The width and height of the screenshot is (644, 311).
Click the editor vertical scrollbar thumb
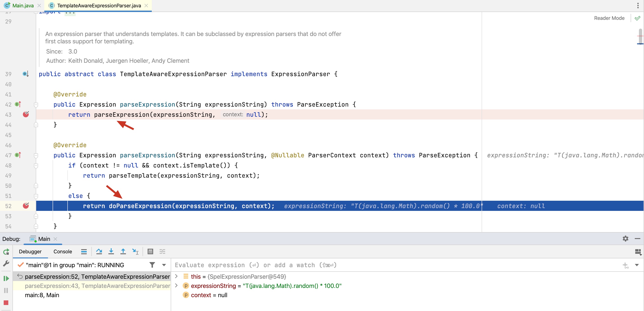click(640, 36)
